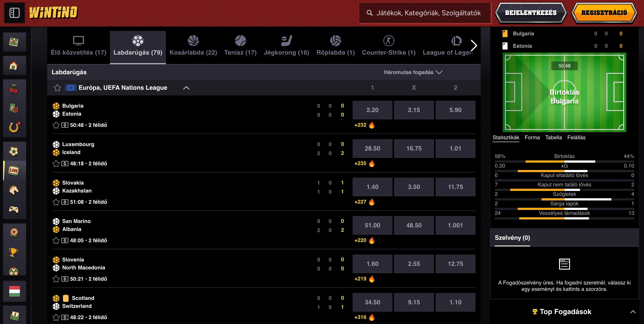This screenshot has width=644, height=324.
Task: Open the match tracker icon for Scotland–Switzerland
Action: coord(65,318)
